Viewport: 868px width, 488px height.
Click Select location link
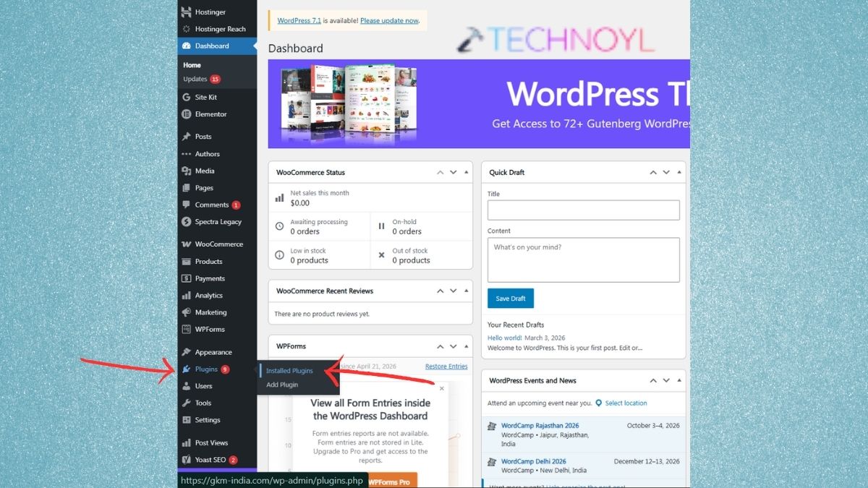click(626, 403)
